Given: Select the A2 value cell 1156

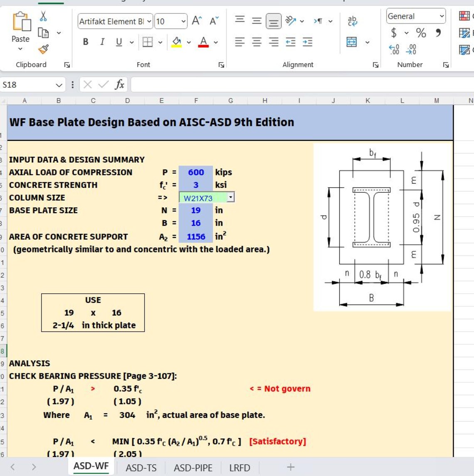Looking at the screenshot, I should click(196, 236).
